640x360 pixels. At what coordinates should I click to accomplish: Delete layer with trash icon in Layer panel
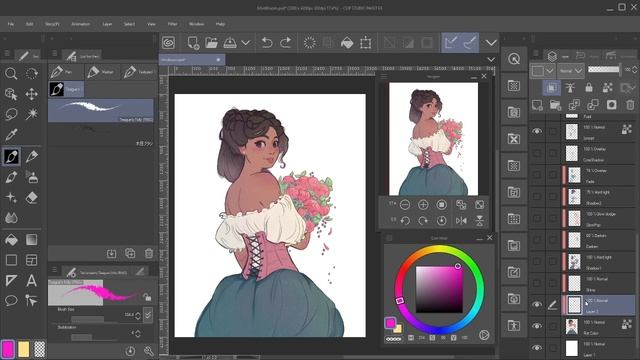point(630,105)
